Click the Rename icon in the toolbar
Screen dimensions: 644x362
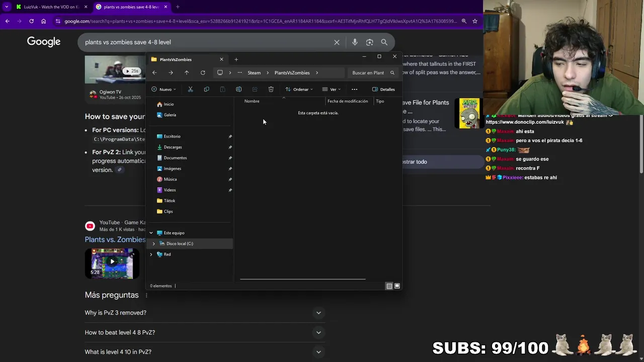tap(238, 89)
